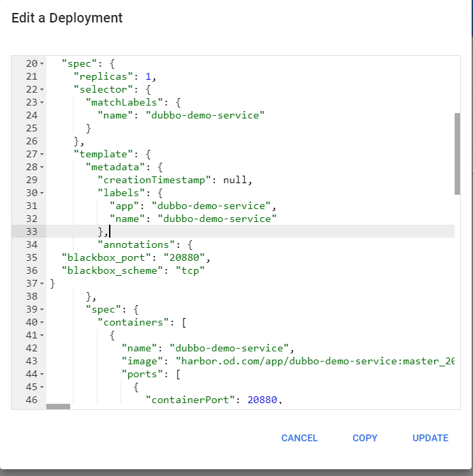This screenshot has height=476, width=473.
Task: Collapse the "matchLabels" section fold arrow
Action: pos(42,102)
